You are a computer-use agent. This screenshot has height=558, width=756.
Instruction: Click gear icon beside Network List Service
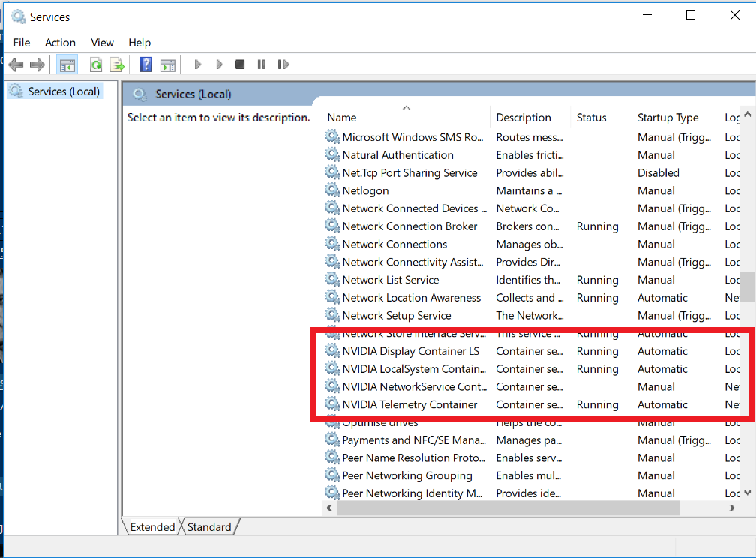tap(332, 279)
